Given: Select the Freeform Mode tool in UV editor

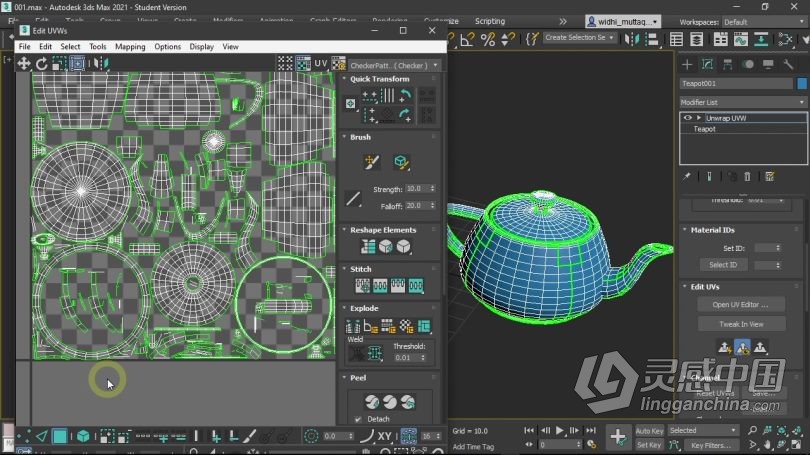Looking at the screenshot, I should point(77,64).
